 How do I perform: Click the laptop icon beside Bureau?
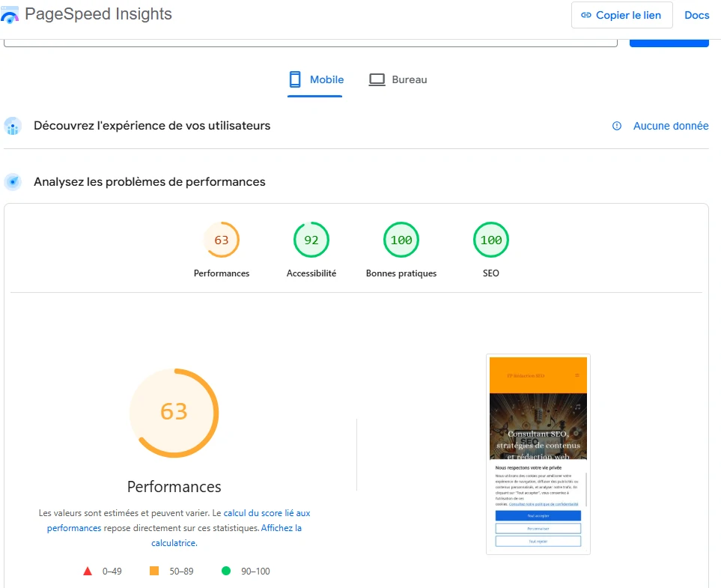(377, 79)
